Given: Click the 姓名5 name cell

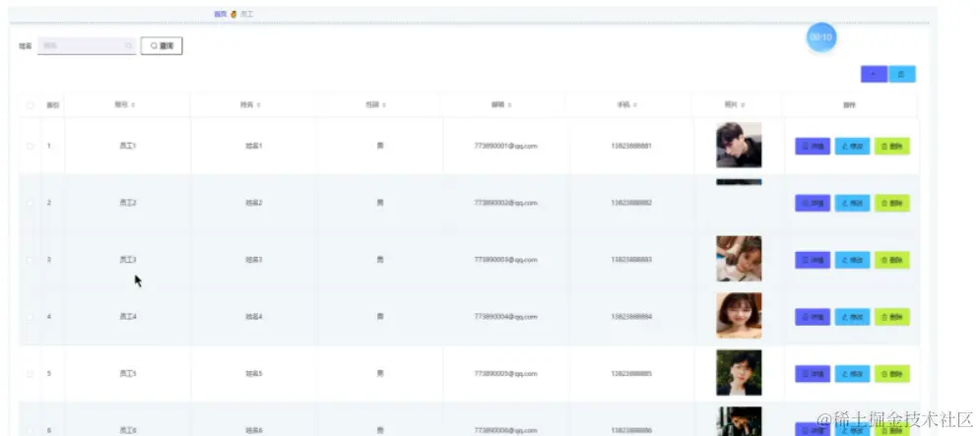Looking at the screenshot, I should pyautogui.click(x=254, y=374).
